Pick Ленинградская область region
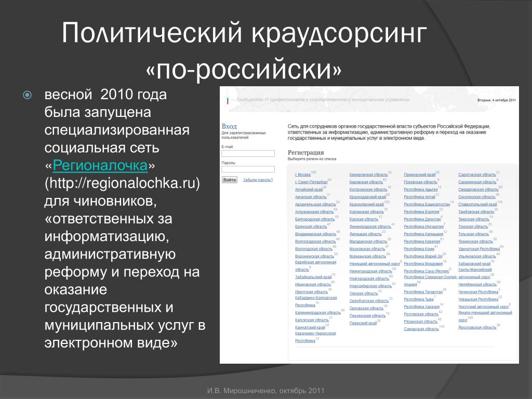 [x=370, y=227]
